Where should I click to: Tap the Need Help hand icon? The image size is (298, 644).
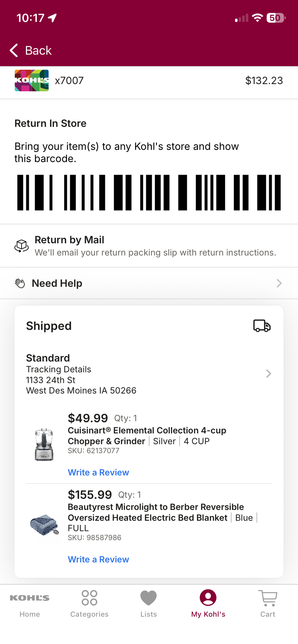20,284
